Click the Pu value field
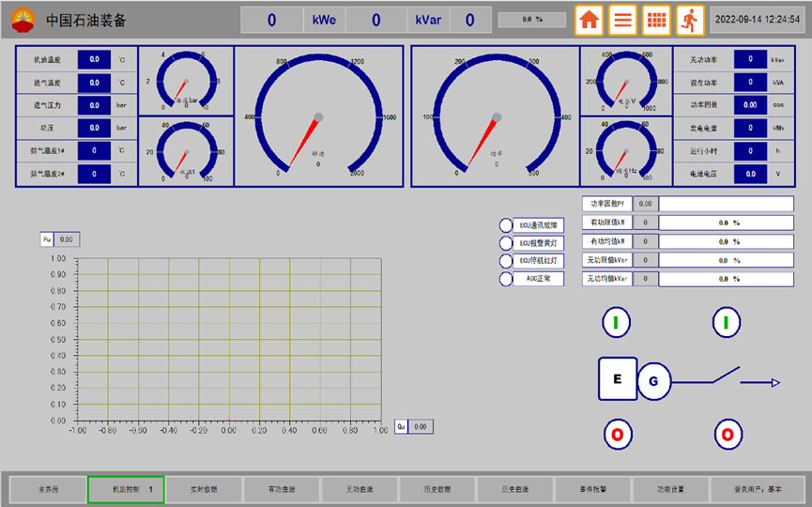This screenshot has height=507, width=812. point(67,239)
